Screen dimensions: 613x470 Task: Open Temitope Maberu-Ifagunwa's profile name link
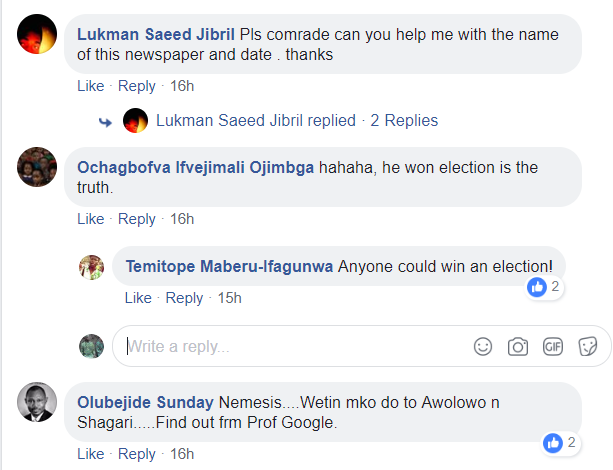coord(229,267)
